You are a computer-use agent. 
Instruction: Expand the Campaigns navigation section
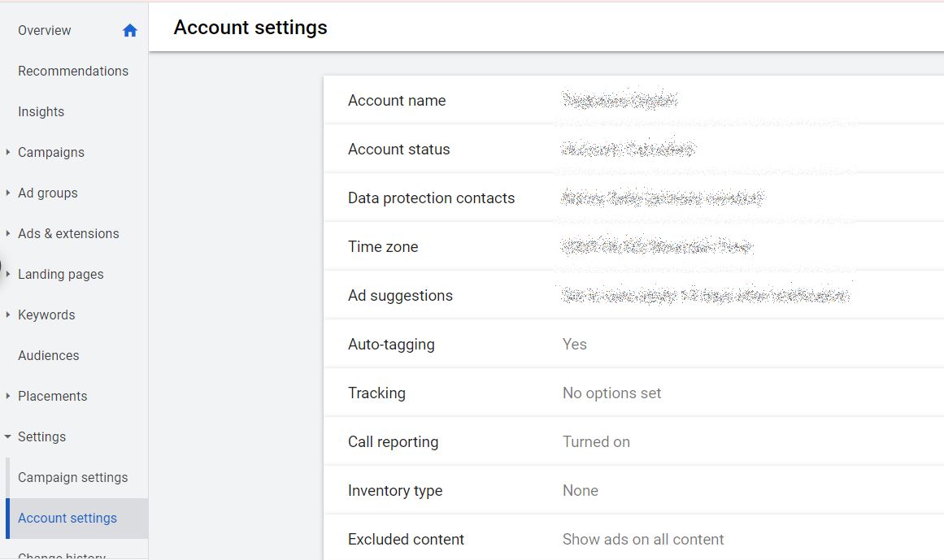(x=8, y=152)
